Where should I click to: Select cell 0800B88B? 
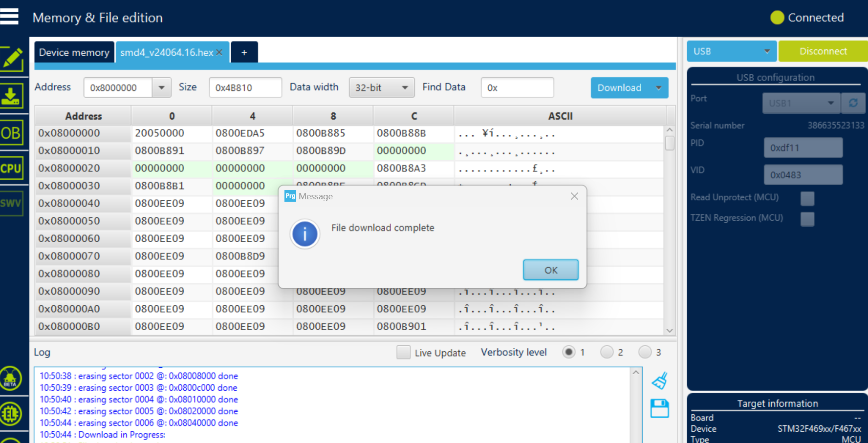[x=413, y=133]
